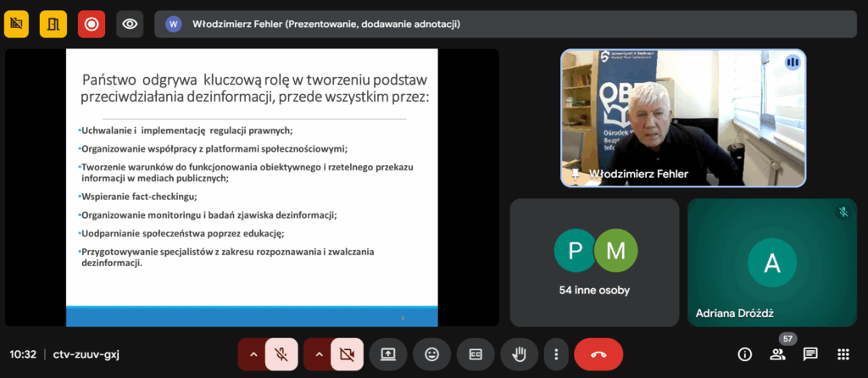Expand audio settings arrow next to microphone

click(252, 354)
